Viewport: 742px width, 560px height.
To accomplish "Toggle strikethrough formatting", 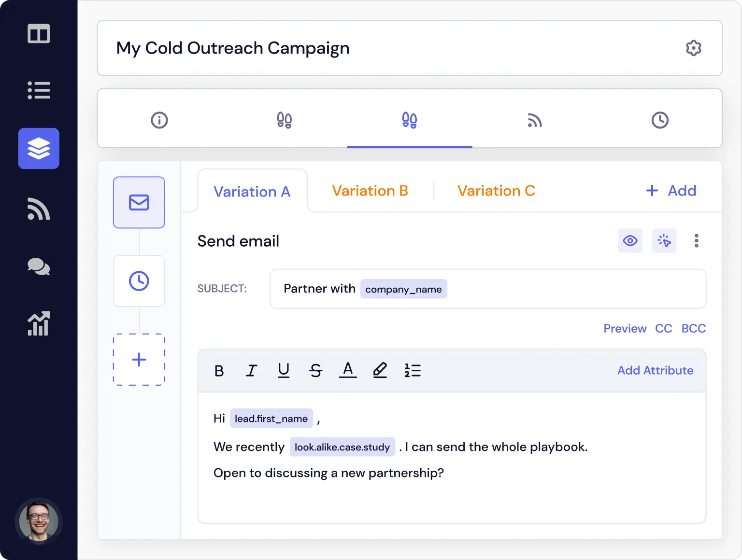I will tap(316, 371).
